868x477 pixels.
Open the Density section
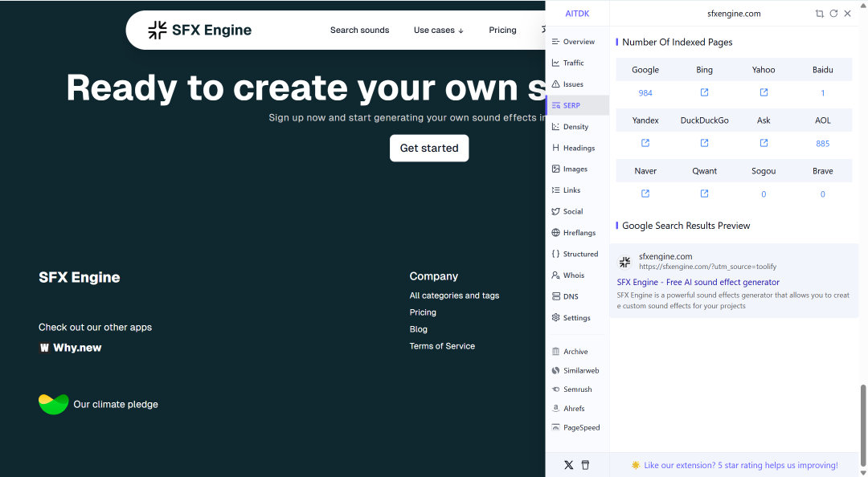click(577, 127)
